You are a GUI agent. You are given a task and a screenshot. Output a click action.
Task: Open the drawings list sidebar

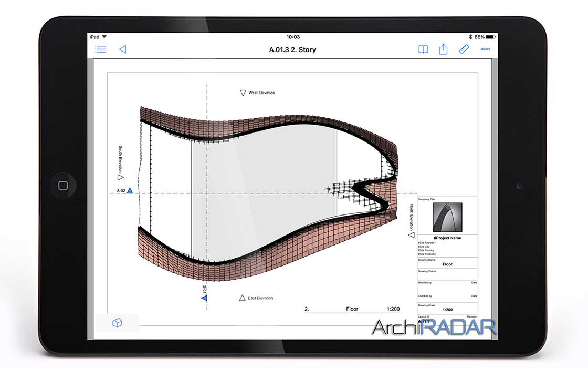(100, 49)
